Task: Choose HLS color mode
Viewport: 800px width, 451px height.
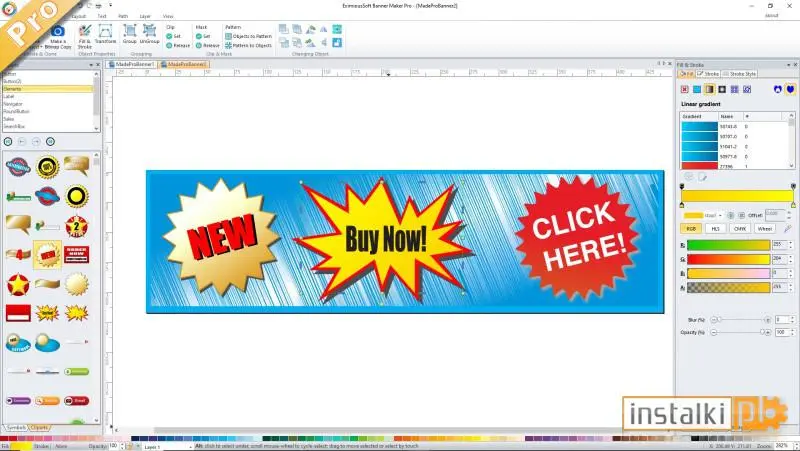Action: (x=715, y=229)
